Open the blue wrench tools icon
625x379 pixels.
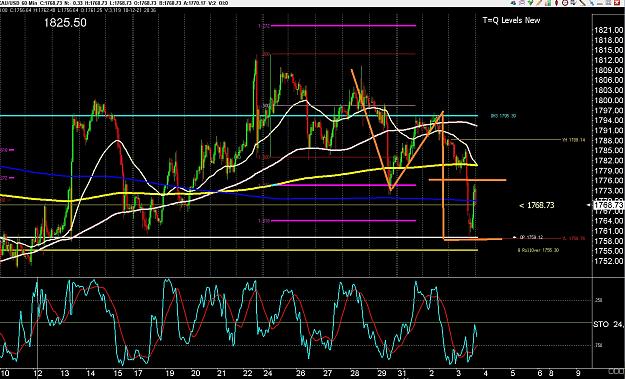click(592, 3)
